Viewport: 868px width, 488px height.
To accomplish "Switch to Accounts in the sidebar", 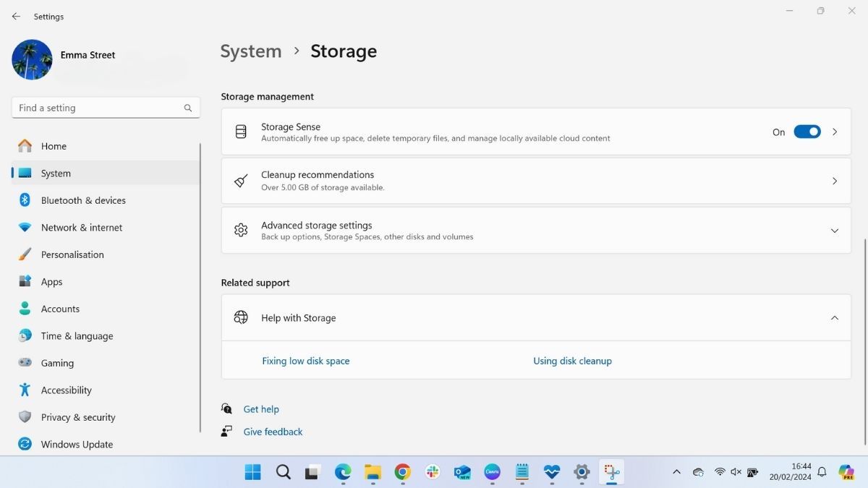I will [x=60, y=309].
